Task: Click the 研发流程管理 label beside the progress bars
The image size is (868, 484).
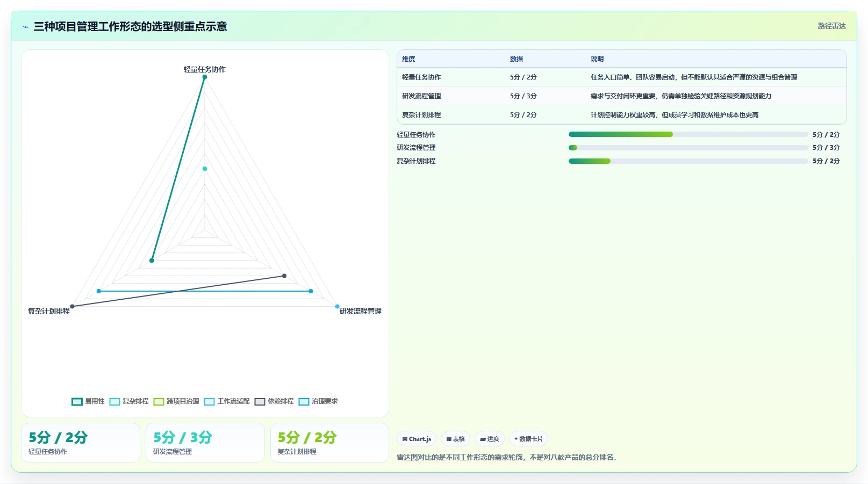Action: pos(416,148)
